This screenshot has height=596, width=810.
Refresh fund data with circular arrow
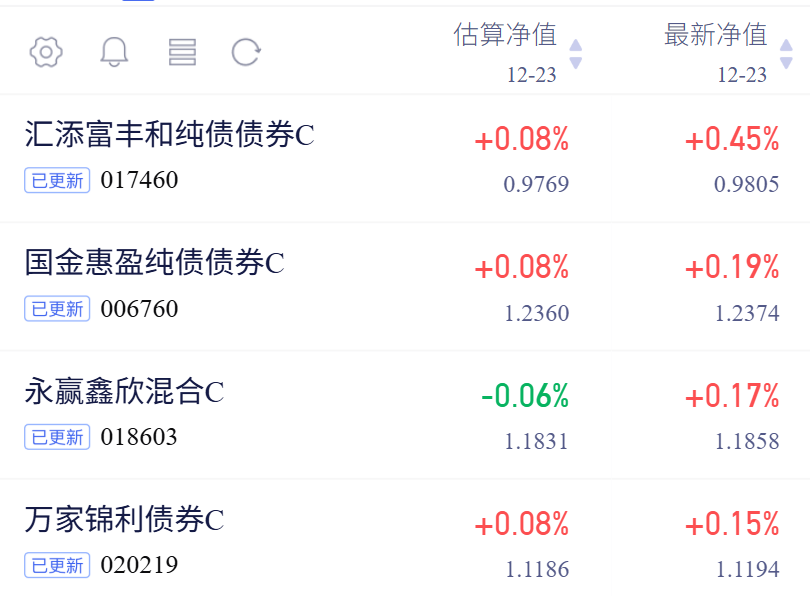(x=246, y=52)
